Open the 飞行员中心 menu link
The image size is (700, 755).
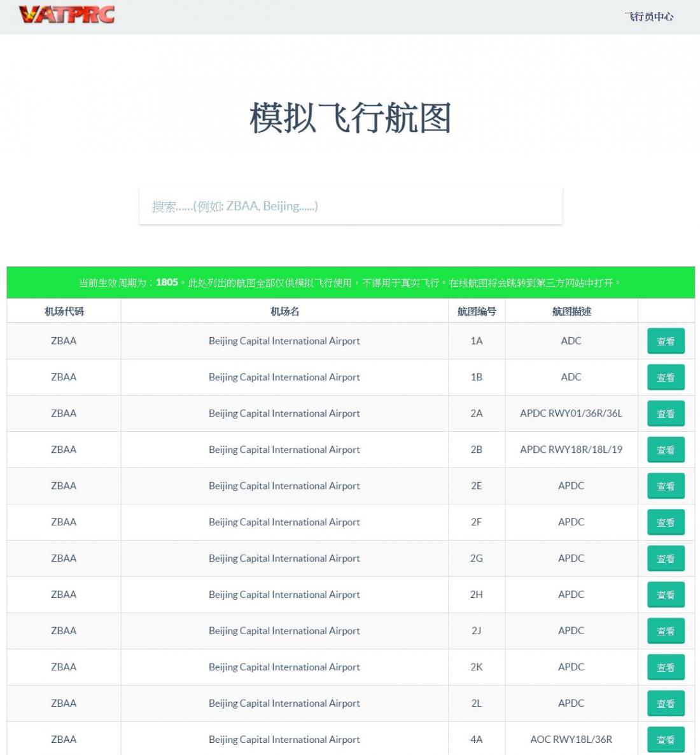649,17
